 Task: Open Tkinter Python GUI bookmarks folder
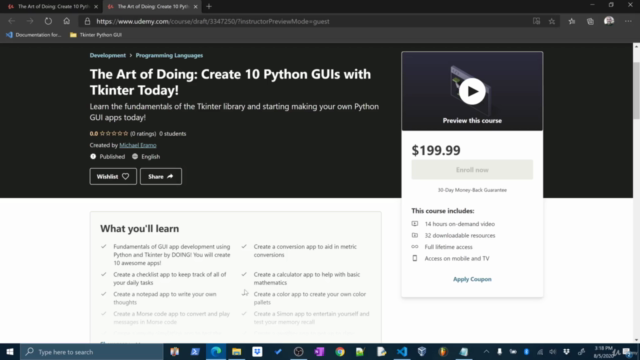pyautogui.click(x=96, y=35)
